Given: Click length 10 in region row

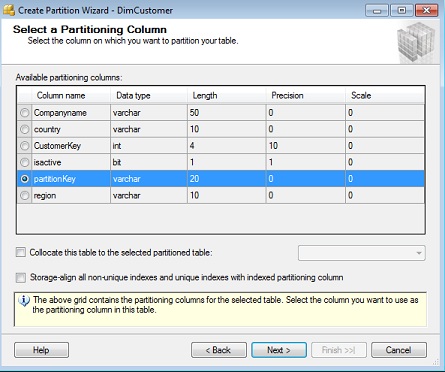Looking at the screenshot, I should click(x=227, y=195).
